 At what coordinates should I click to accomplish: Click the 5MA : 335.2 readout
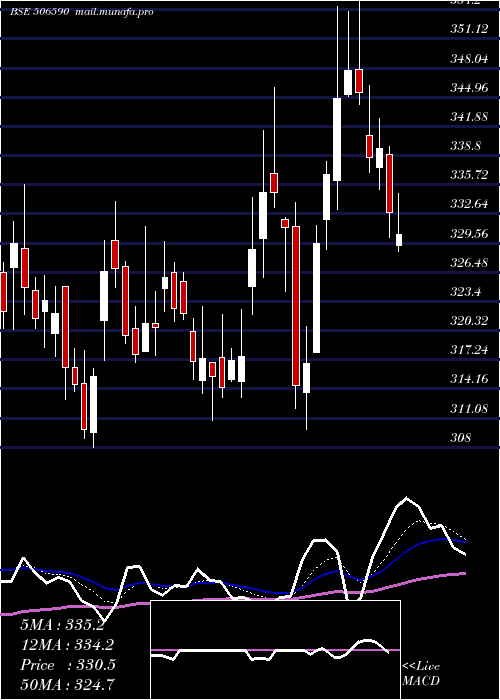(62, 625)
